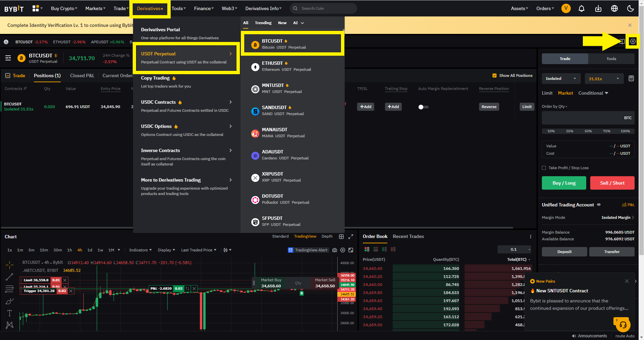Open the 0.1 order book grouping dropdown
This screenshot has width=644, height=340.
515,249
